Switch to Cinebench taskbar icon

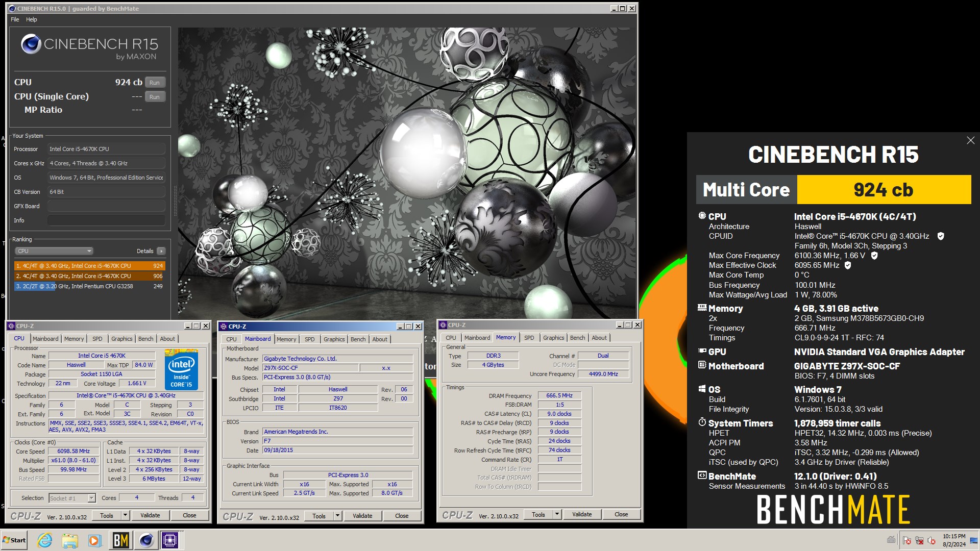coord(146,540)
